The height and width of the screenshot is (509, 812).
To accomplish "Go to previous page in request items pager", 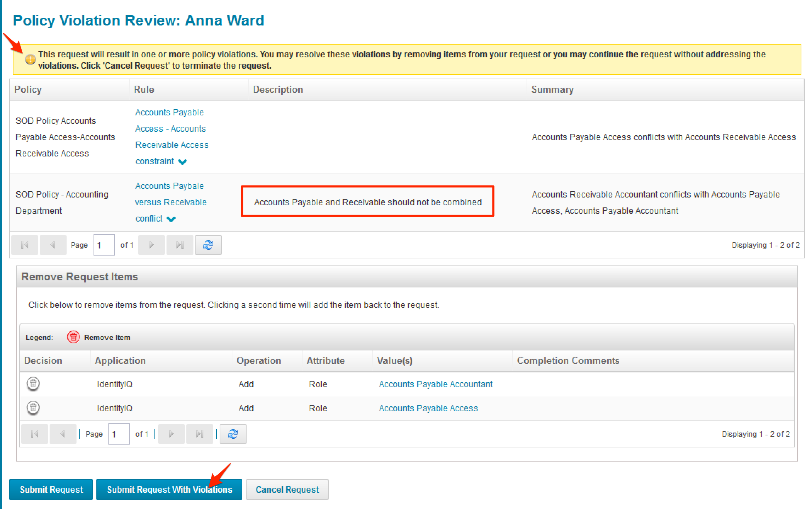I will pyautogui.click(x=63, y=434).
